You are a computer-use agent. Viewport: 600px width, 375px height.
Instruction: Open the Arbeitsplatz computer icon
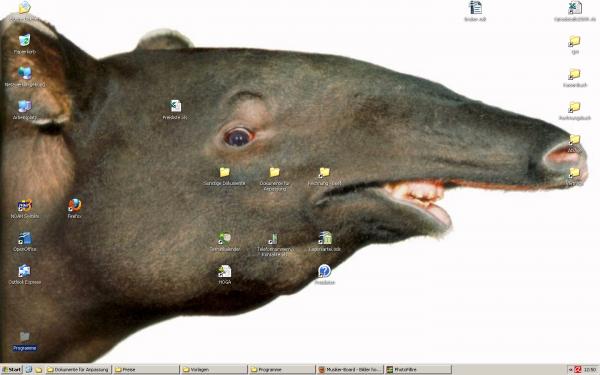pyautogui.click(x=24, y=106)
